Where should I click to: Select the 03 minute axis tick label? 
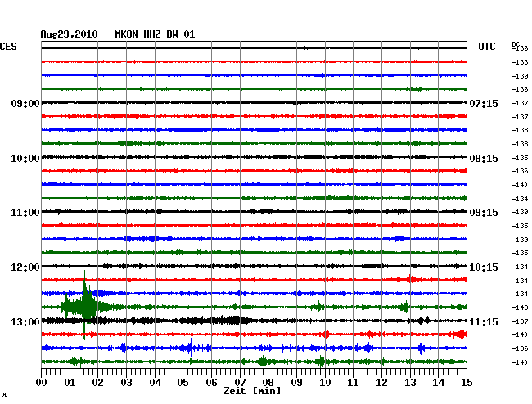[126, 383]
